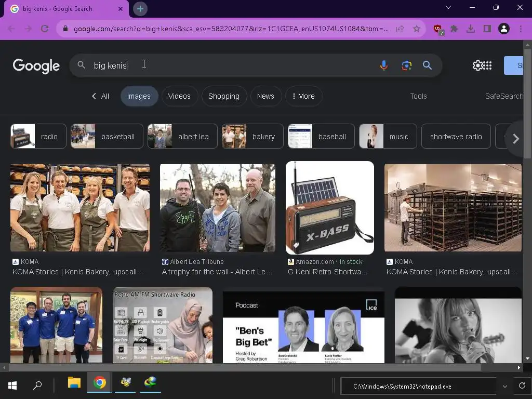
Task: Open Google quick settings gear
Action: coord(477,65)
